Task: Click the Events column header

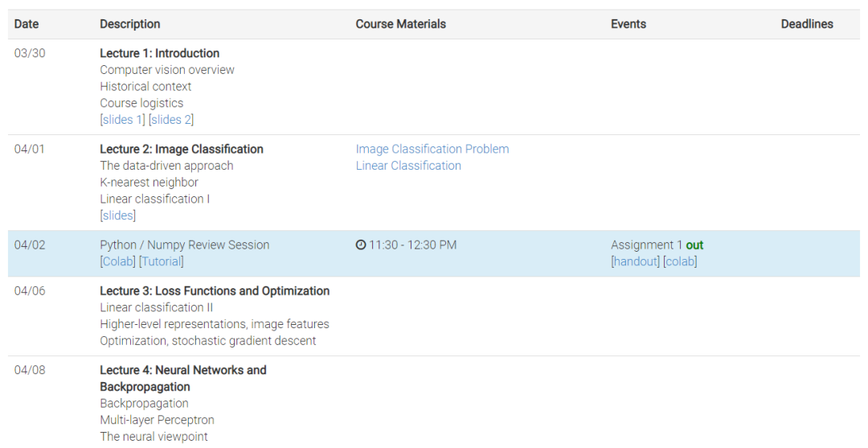Action: 628,24
